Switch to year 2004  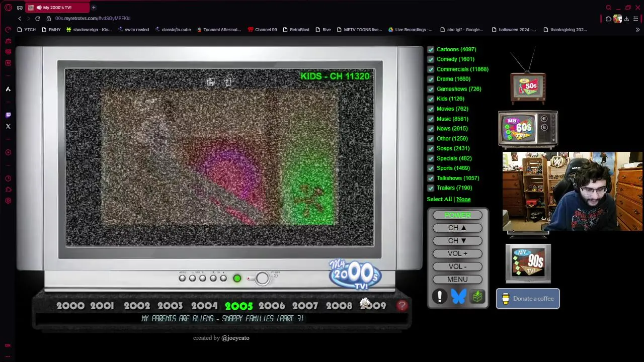click(x=204, y=306)
